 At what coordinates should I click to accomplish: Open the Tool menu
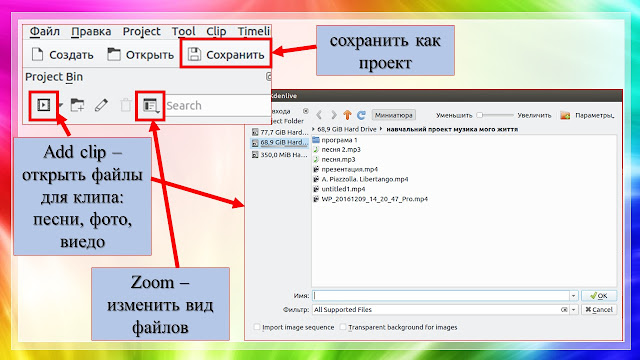[183, 31]
